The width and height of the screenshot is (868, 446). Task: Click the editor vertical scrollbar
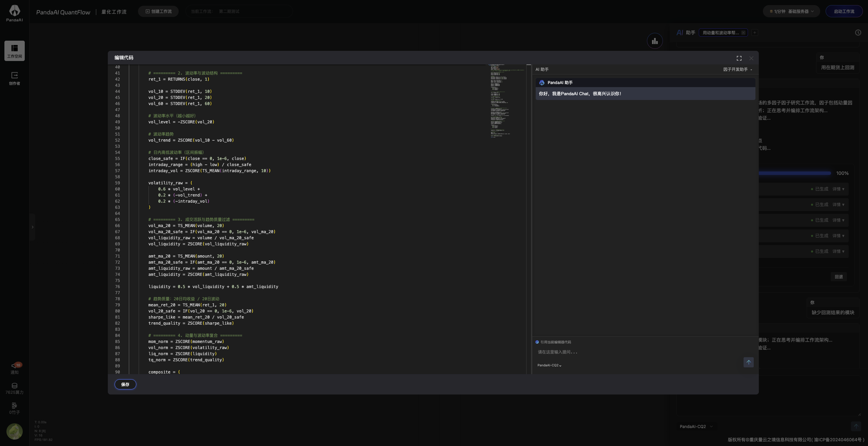pyautogui.click(x=529, y=219)
